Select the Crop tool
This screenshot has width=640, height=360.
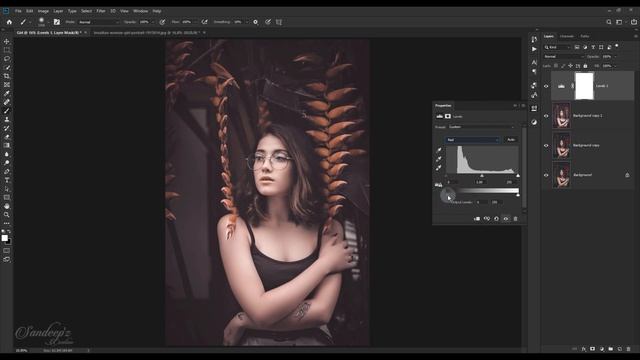[x=7, y=76]
